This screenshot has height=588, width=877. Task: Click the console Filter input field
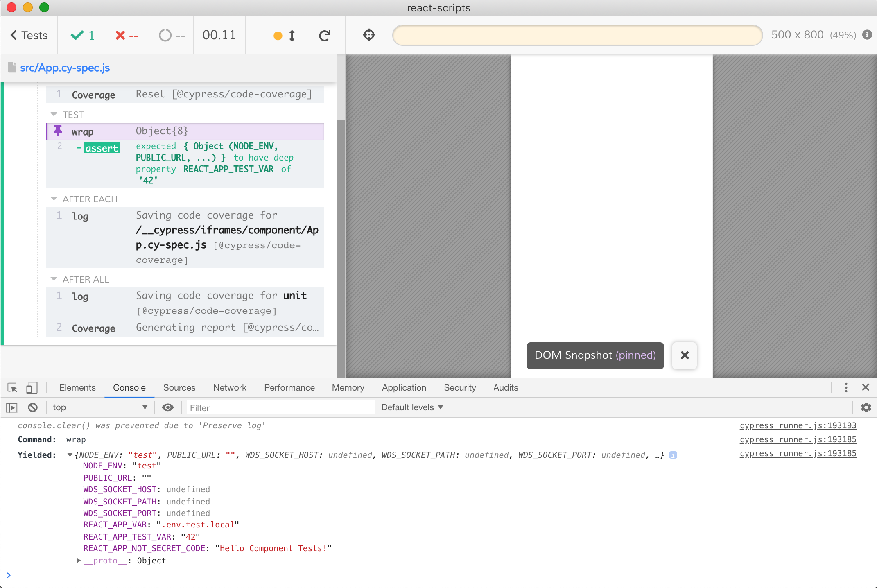pyautogui.click(x=280, y=408)
